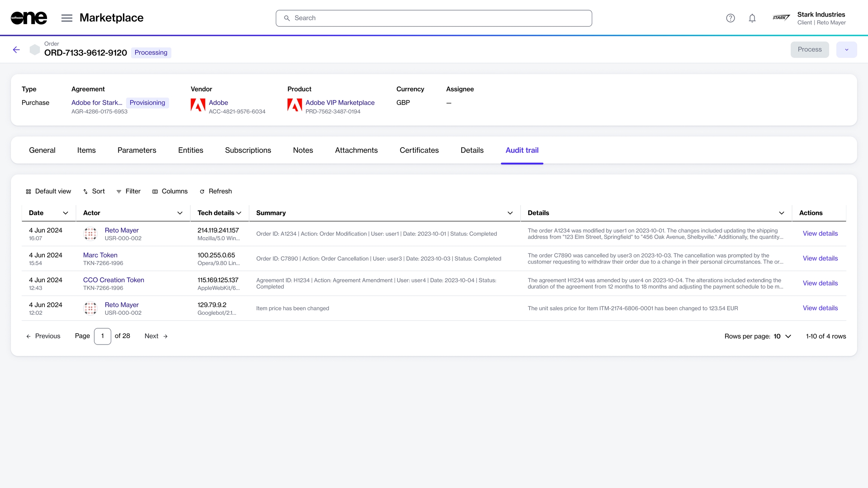The width and height of the screenshot is (868, 488).
Task: Switch to the Subscriptions tab
Action: (x=248, y=150)
